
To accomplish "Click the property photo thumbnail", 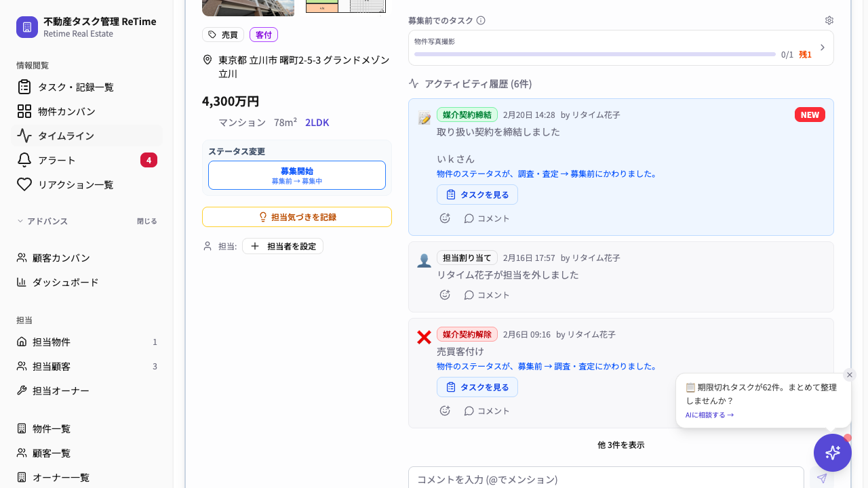I will tap(248, 8).
